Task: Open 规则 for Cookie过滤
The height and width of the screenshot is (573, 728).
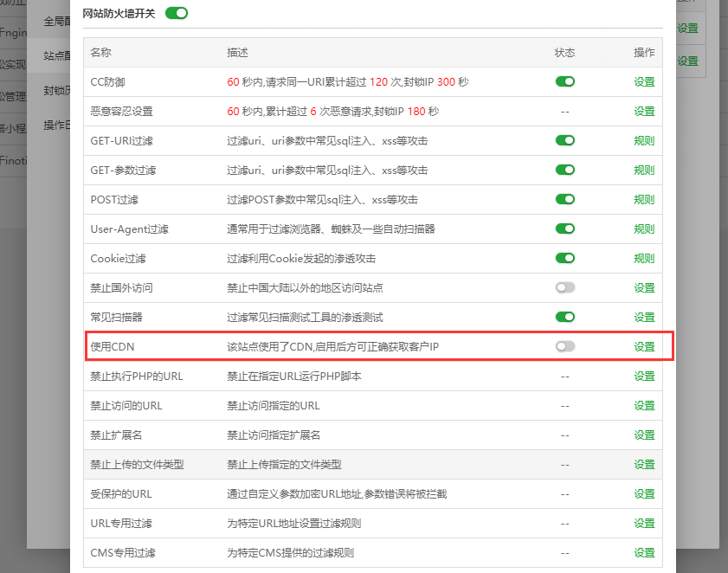Action: coord(644,259)
